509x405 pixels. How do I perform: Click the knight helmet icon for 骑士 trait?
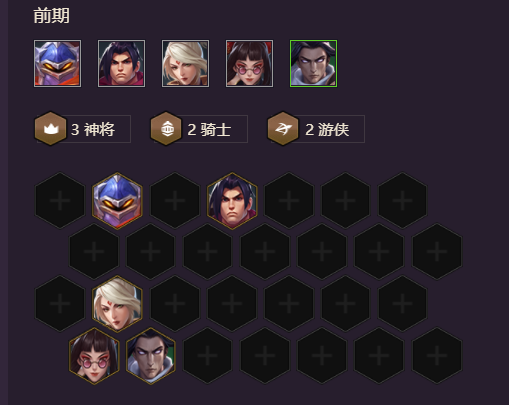coord(166,129)
